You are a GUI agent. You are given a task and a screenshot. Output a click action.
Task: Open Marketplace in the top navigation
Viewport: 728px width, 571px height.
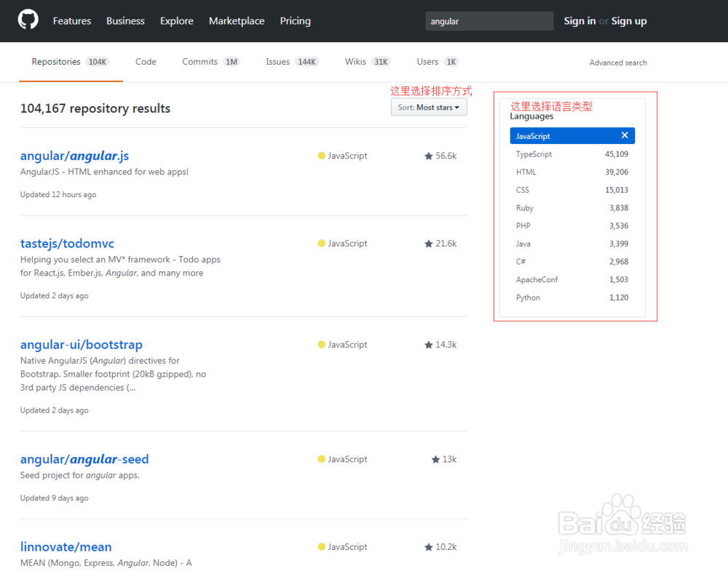(x=237, y=21)
